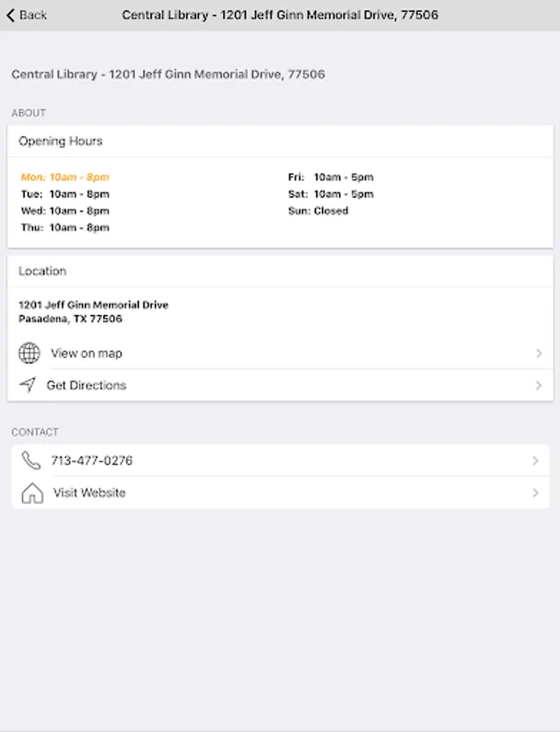Click Sunday Closed hours entry
The image size is (560, 732).
pyautogui.click(x=318, y=211)
